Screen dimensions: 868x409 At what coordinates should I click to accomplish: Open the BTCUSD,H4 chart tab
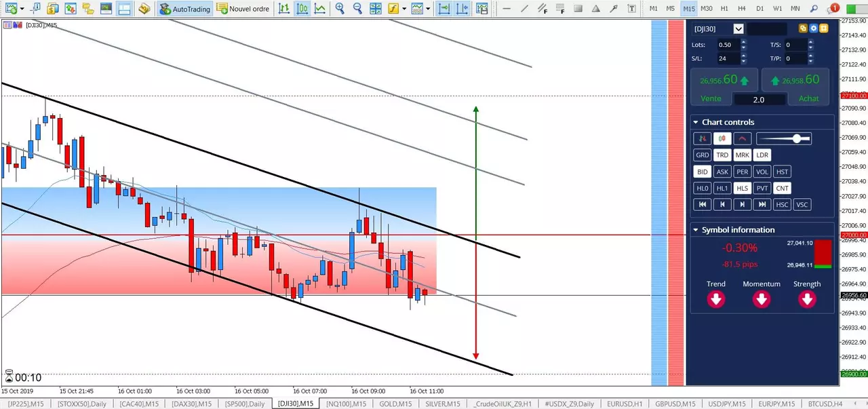point(824,404)
